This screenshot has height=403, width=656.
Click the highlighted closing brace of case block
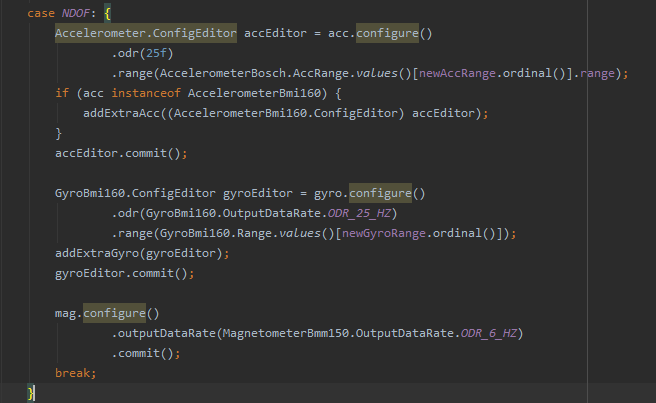pyautogui.click(x=31, y=392)
